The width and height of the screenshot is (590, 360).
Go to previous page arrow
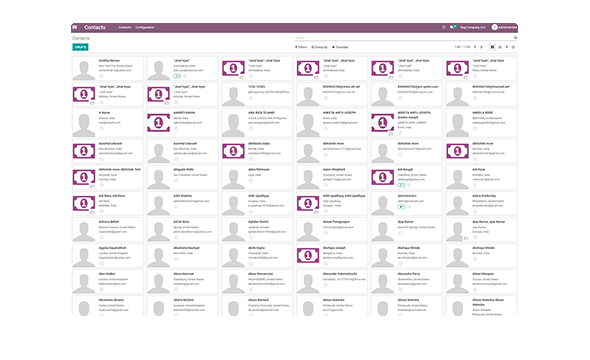coord(475,47)
